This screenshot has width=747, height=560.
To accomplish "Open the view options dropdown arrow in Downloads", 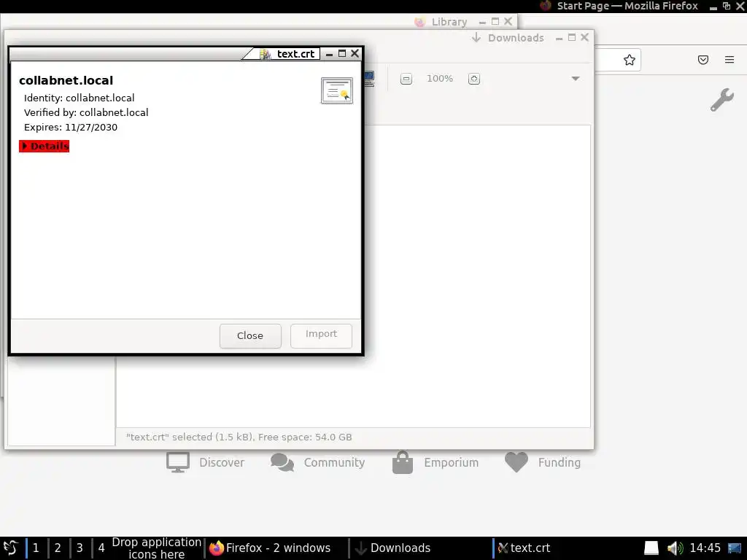I will [575, 79].
